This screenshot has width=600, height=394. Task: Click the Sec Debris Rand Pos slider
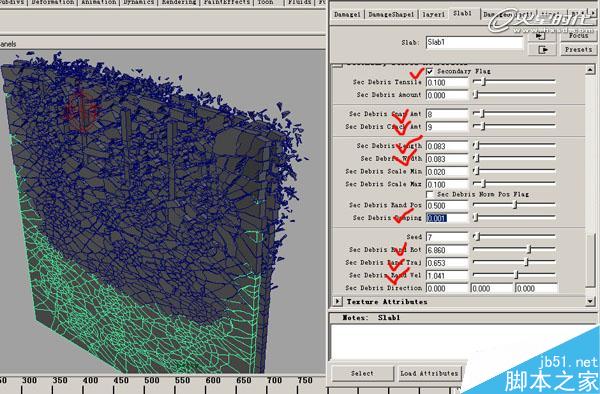(514, 205)
